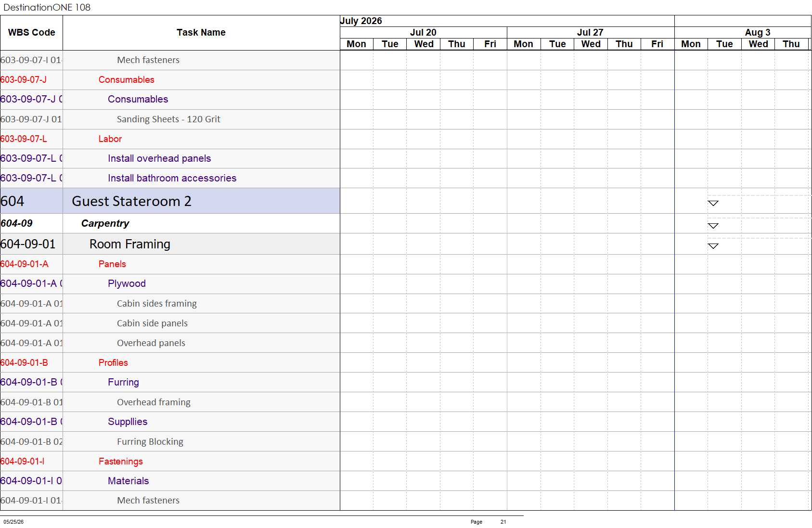
Task: Click the DestinationONE 108 title
Action: [47, 7]
